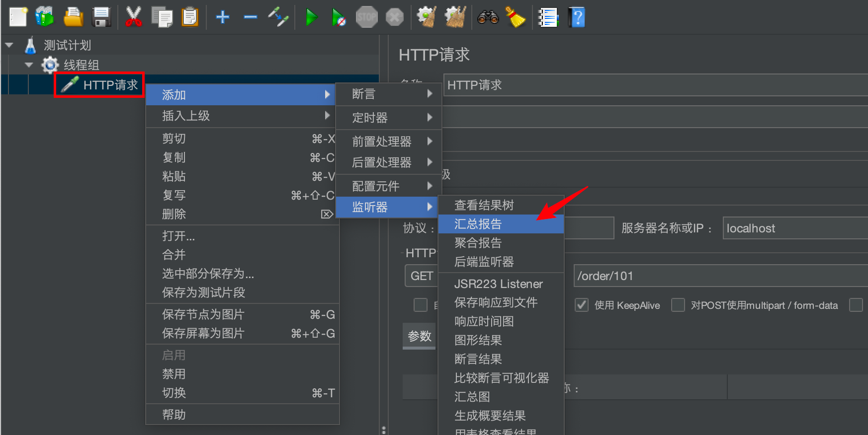Select 帮助 in context menu
This screenshot has height=435, width=868.
[x=242, y=415]
